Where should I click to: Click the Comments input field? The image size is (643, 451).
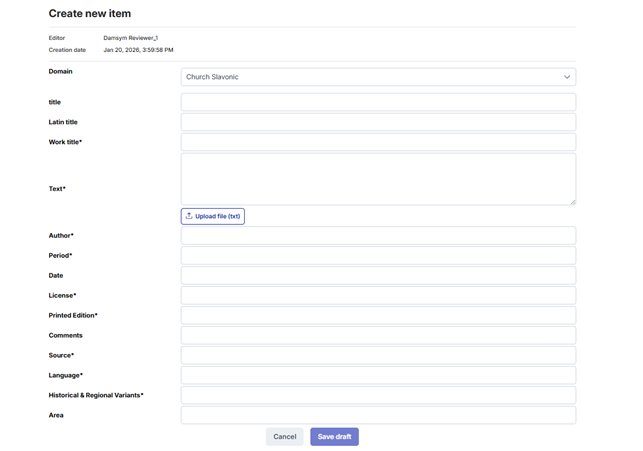(378, 336)
